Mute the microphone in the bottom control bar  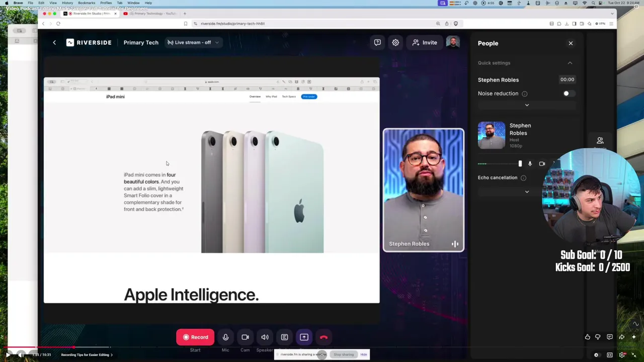[225, 337]
